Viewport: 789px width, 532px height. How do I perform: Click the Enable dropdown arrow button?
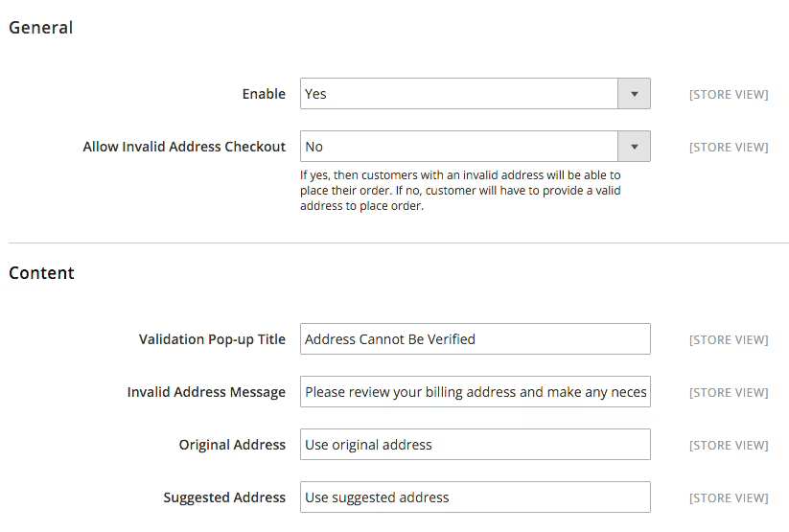634,94
